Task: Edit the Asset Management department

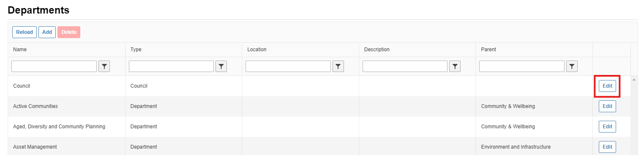Action: coord(607,147)
